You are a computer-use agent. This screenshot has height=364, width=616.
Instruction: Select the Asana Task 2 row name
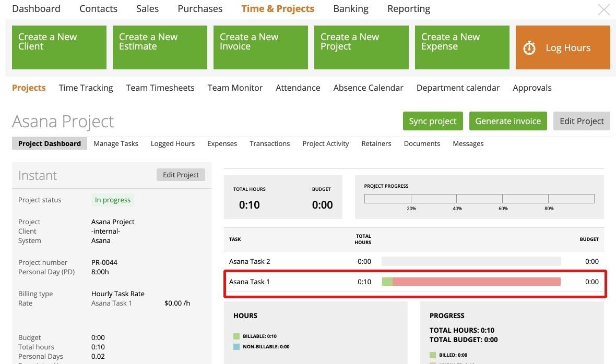coord(250,262)
